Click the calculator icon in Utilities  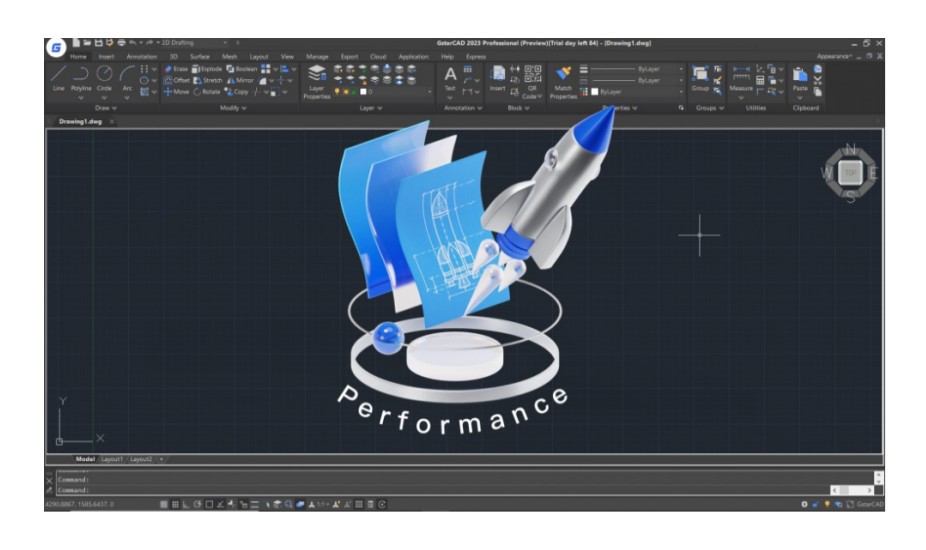(x=760, y=80)
